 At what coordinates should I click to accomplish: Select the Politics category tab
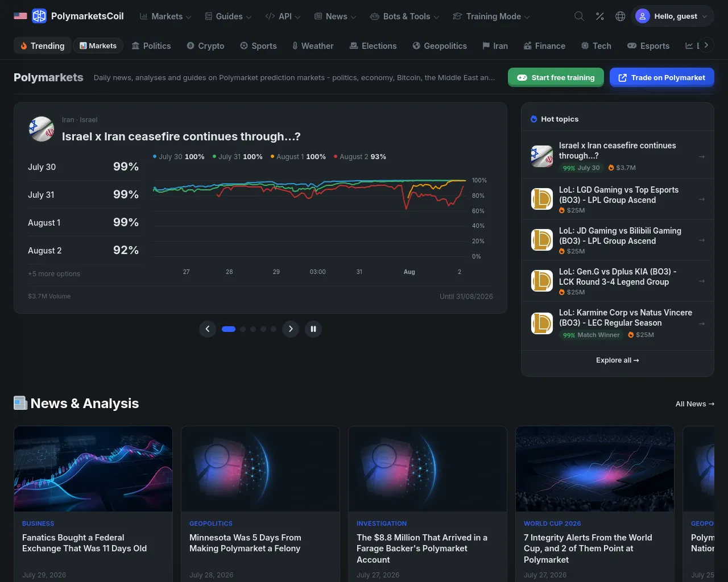(151, 46)
